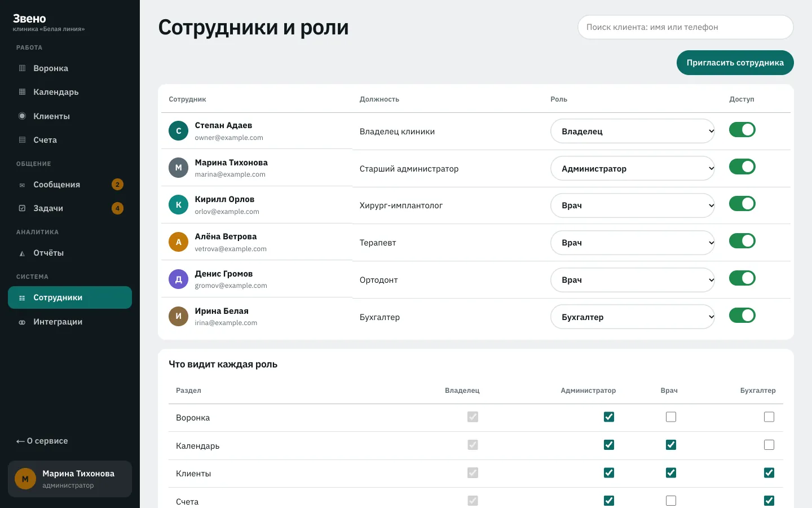Click email owner@example.com

pos(229,138)
